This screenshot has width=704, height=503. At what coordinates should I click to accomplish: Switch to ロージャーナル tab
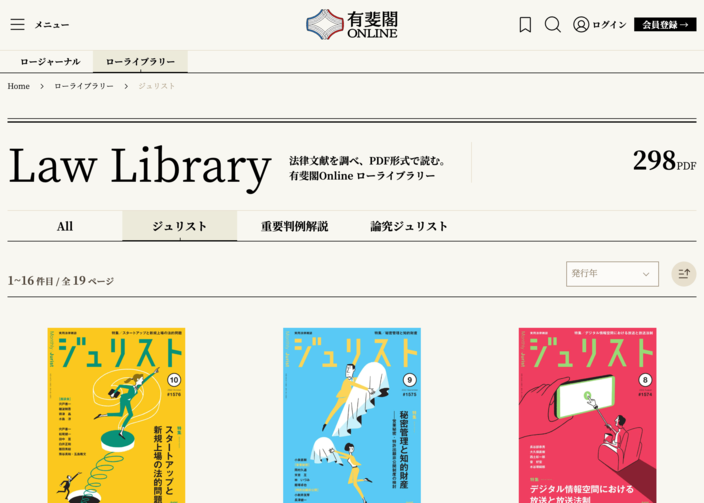pos(50,62)
